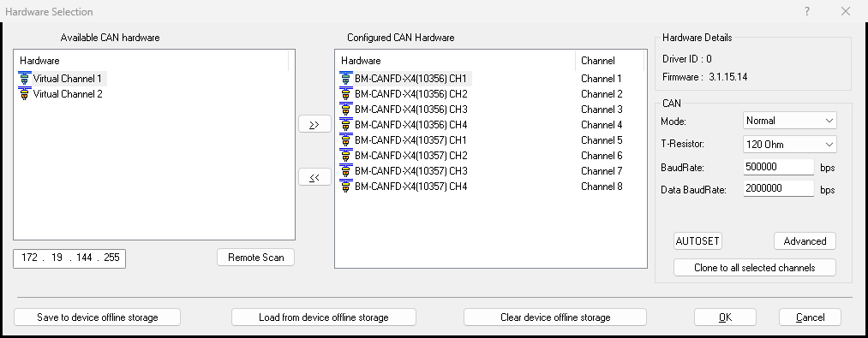Click the Data BaudRate field showing 2000000
Image resolution: width=868 pixels, height=338 pixels.
[x=778, y=188]
